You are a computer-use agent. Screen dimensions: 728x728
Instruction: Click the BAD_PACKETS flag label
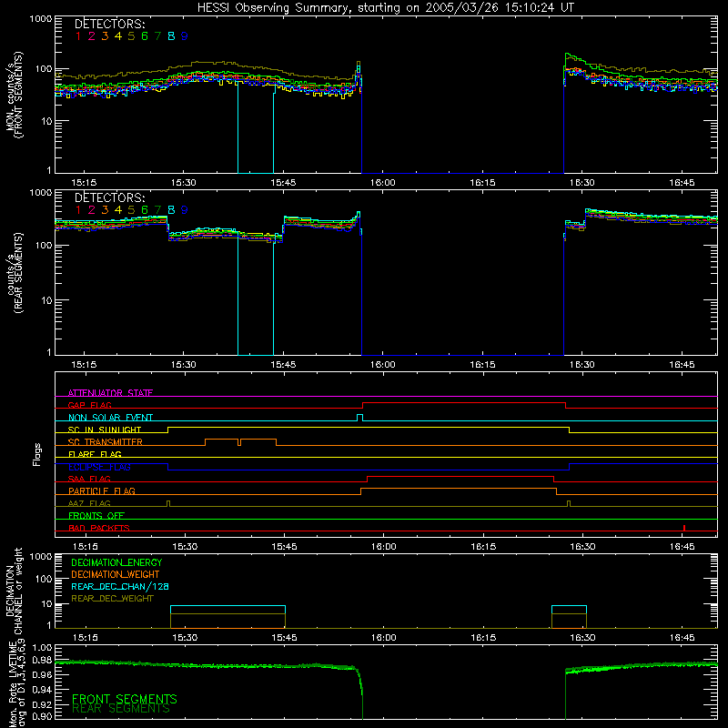tap(99, 528)
